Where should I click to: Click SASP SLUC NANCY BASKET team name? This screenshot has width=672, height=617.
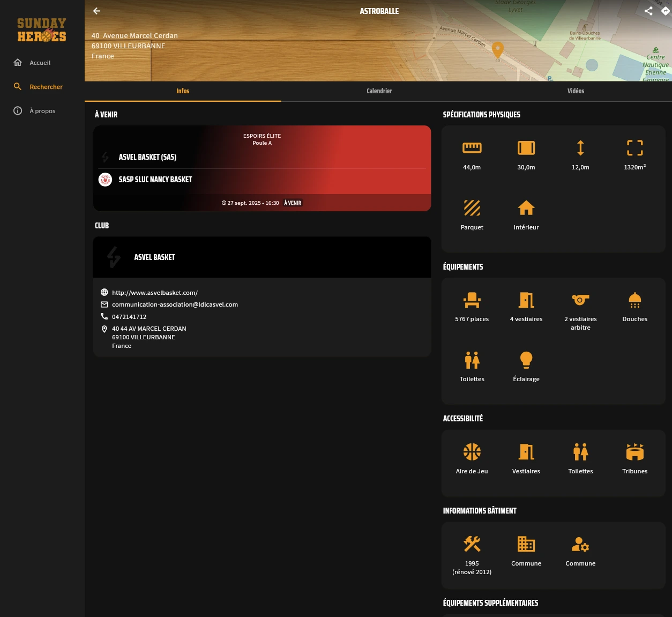point(155,180)
